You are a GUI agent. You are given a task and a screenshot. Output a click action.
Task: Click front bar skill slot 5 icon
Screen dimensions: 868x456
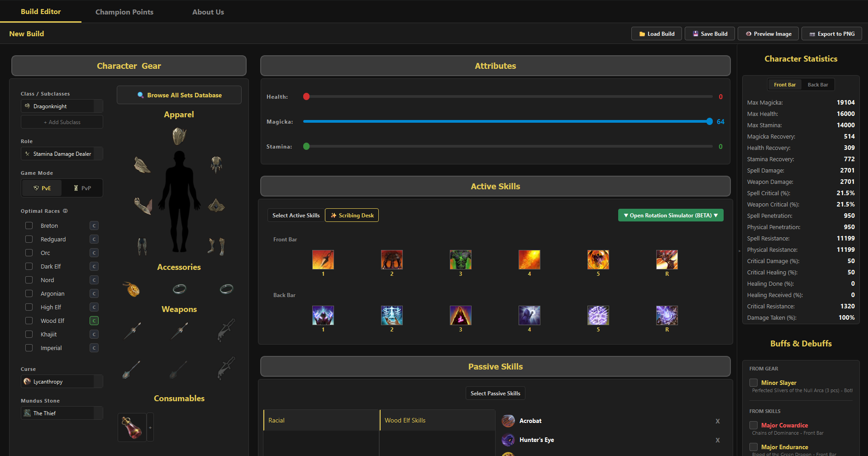tap(598, 260)
